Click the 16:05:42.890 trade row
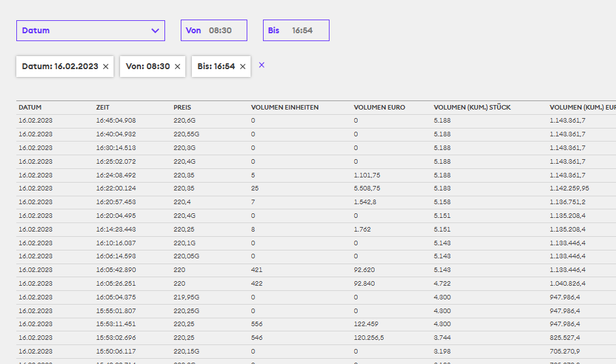 [116, 270]
